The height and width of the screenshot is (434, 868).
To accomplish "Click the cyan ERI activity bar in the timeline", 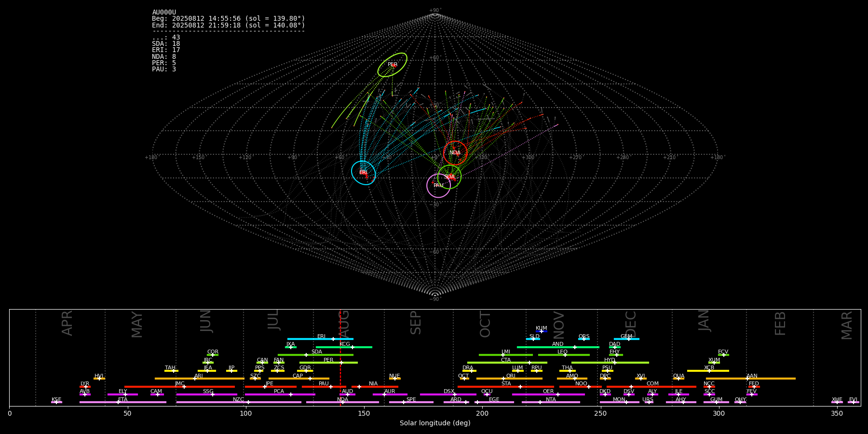I will (x=320, y=339).
